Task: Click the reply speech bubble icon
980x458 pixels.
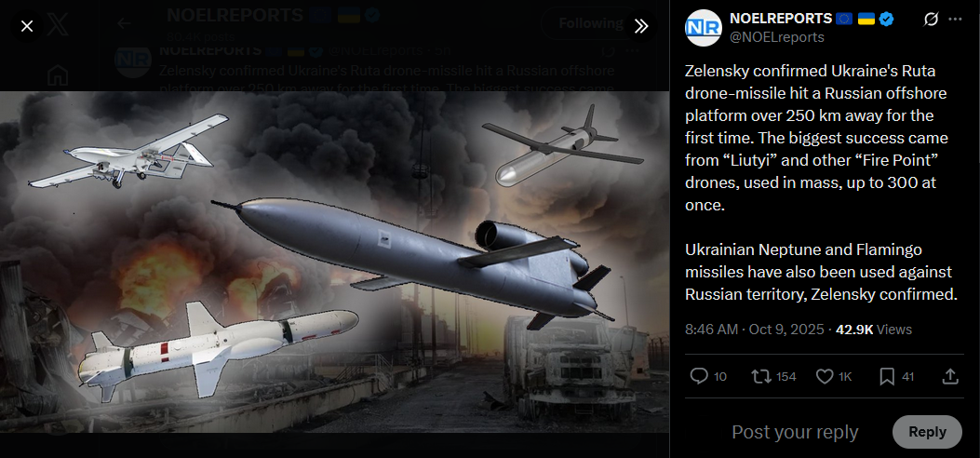Action: tap(698, 376)
